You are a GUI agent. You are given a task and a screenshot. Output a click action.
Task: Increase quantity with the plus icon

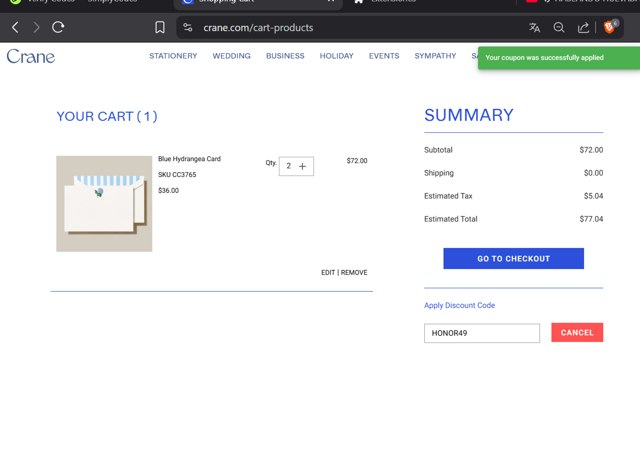click(x=302, y=166)
